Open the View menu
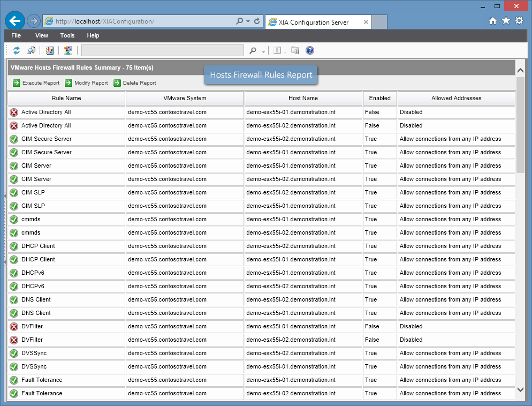Viewport: 532px width, 406px height. [x=42, y=35]
